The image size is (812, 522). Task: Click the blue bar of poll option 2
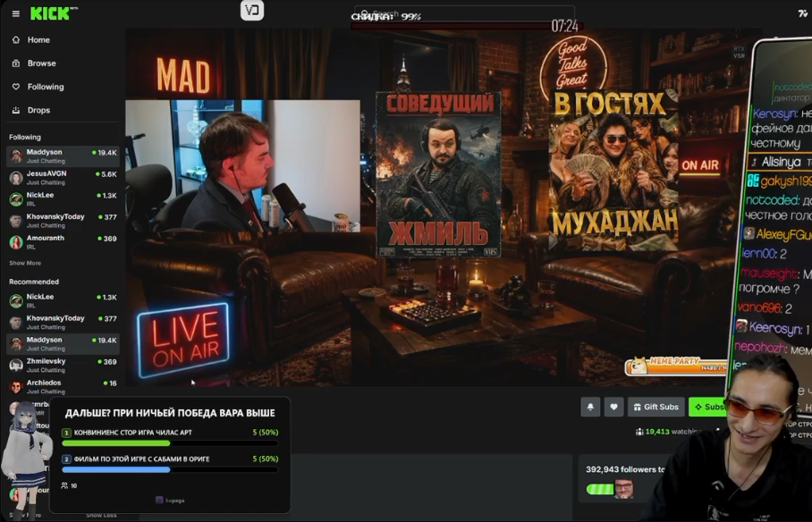(116, 469)
